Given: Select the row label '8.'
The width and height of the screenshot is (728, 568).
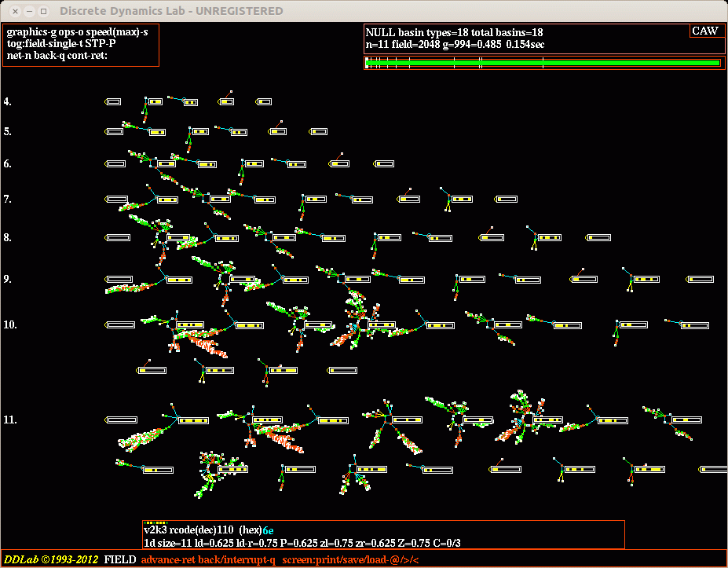Looking at the screenshot, I should pos(7,237).
